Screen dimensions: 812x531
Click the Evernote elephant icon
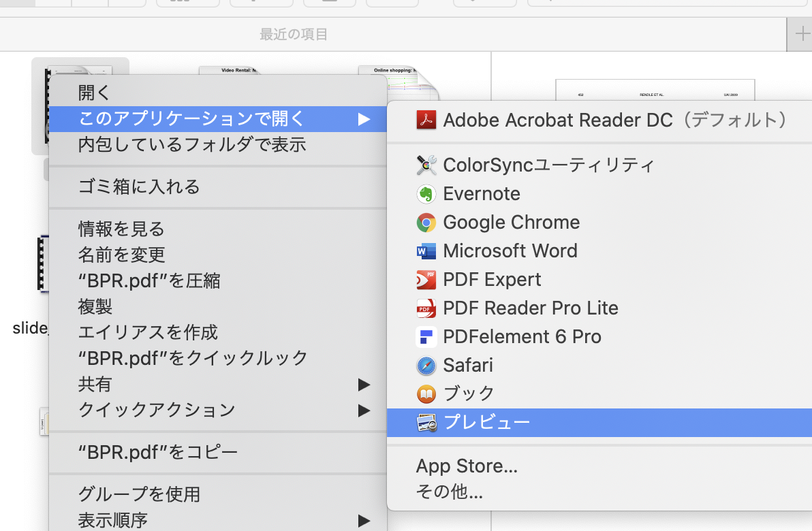pos(426,194)
